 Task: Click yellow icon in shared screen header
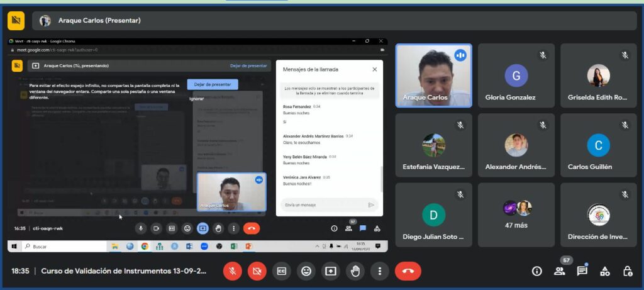pos(17,65)
